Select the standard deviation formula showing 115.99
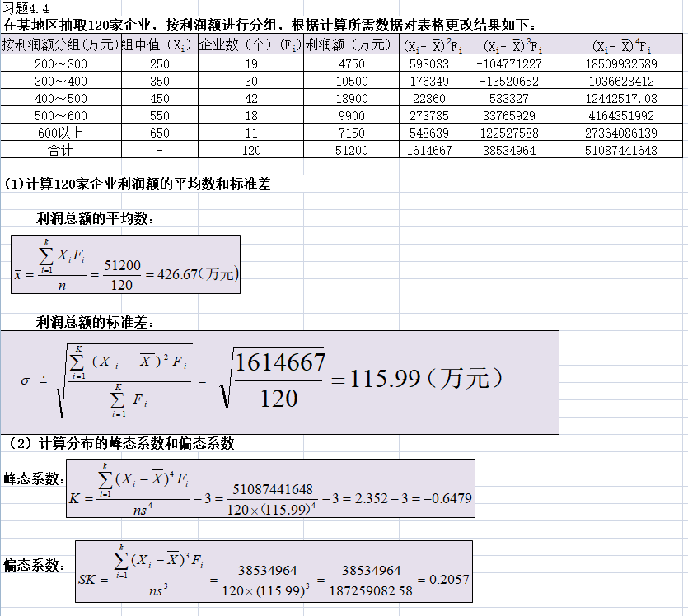This screenshot has width=688, height=616. pyautogui.click(x=278, y=382)
